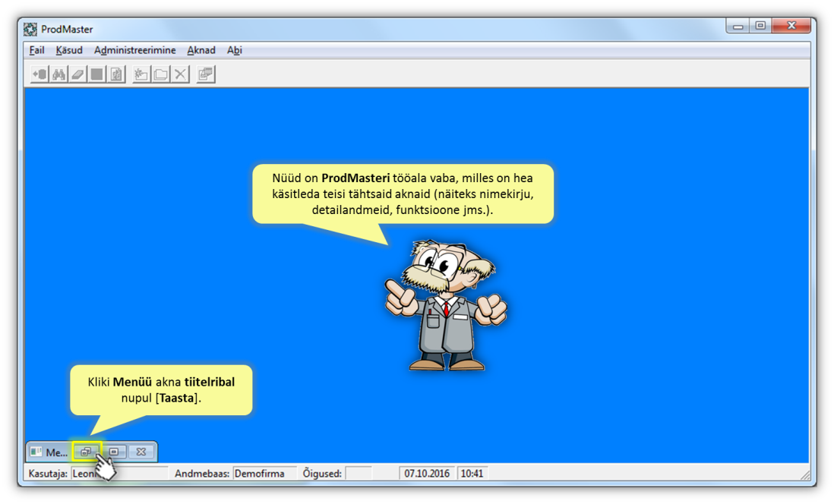834x504 pixels.
Task: Close the minimized Menüü window
Action: click(x=141, y=452)
